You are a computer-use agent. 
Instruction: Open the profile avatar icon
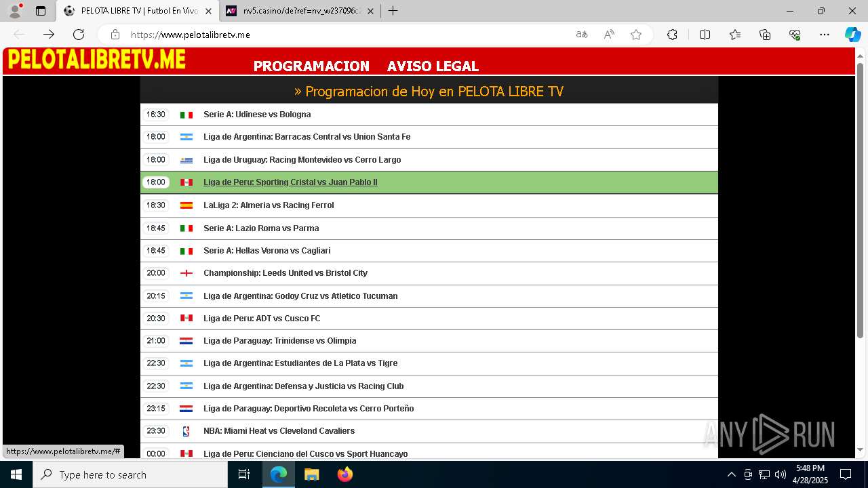tap(14, 11)
